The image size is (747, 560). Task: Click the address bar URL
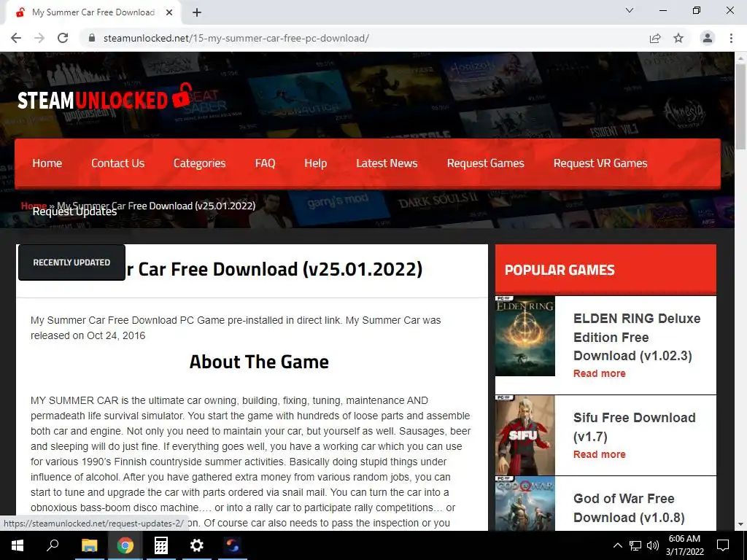pyautogui.click(x=236, y=38)
